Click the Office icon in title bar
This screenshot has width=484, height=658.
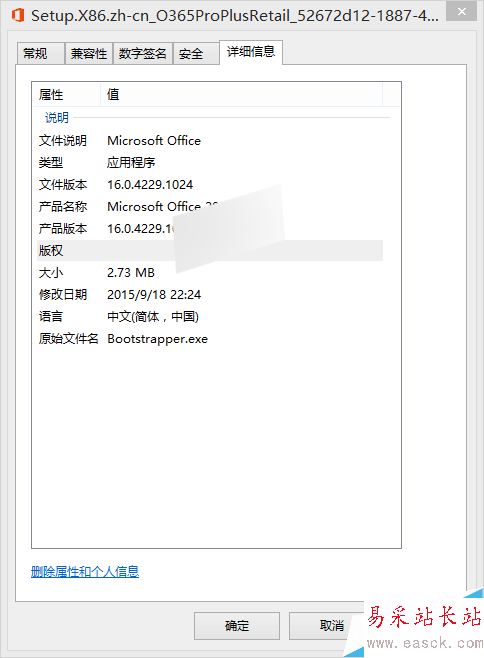18,16
